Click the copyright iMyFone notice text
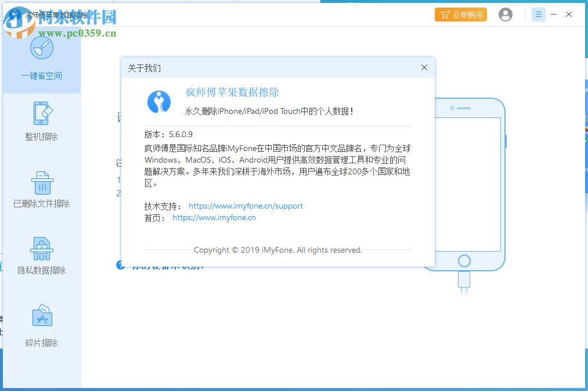 [x=277, y=250]
